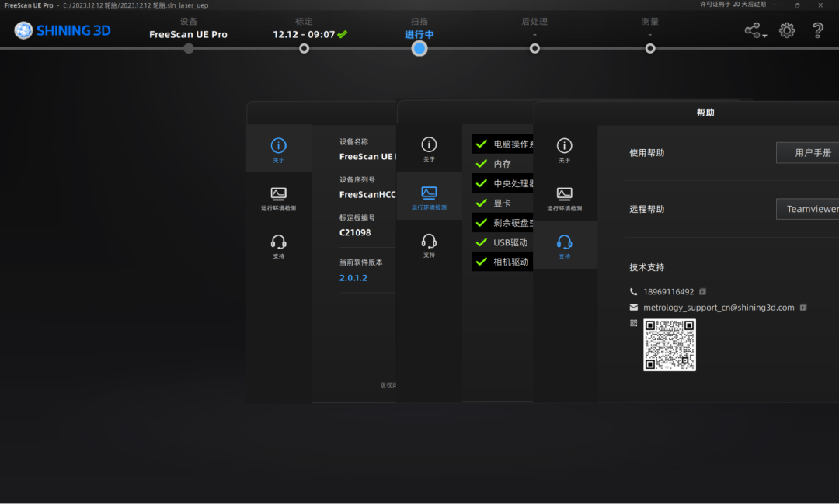
Task: Click the envelope email icon
Action: pyautogui.click(x=634, y=307)
